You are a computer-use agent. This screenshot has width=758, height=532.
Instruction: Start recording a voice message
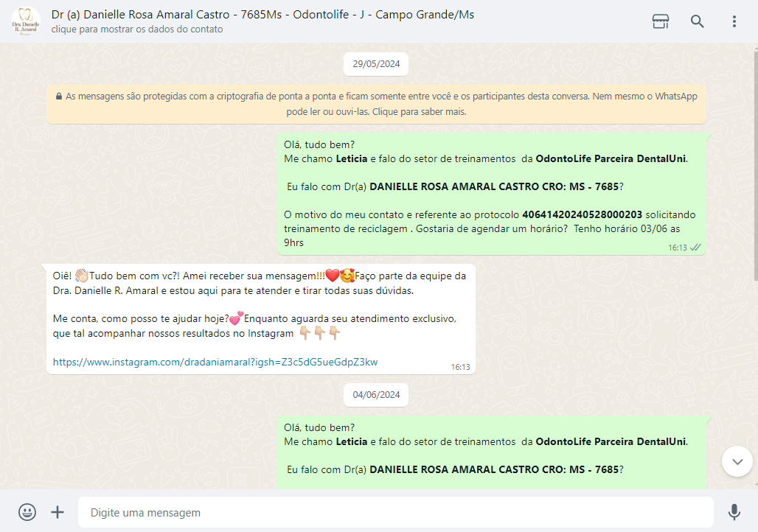point(734,512)
